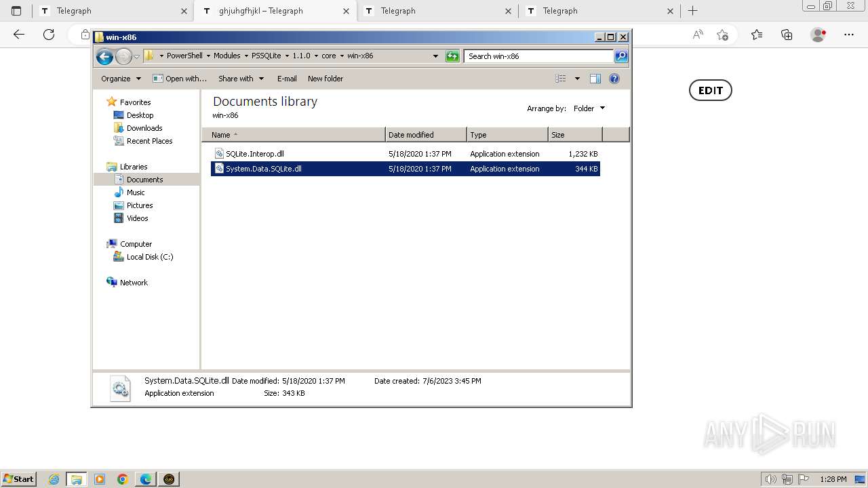
Task: Click PowerShell in address breadcrumb
Action: coord(184,56)
